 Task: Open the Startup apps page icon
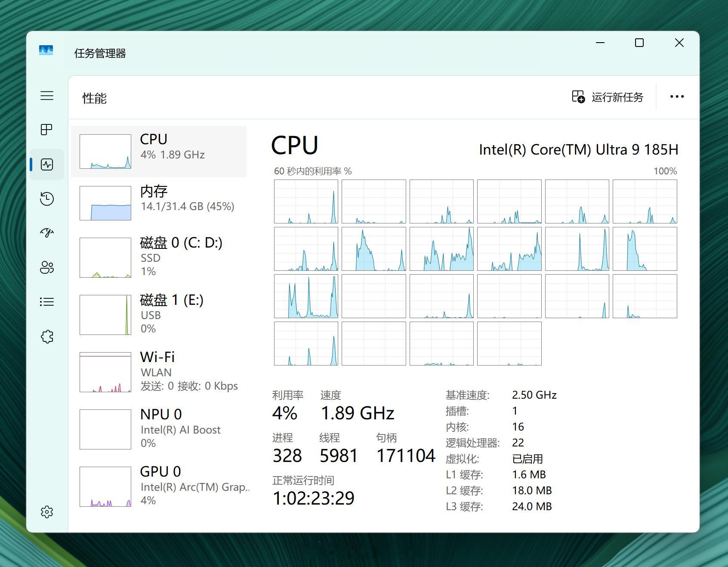(x=47, y=233)
